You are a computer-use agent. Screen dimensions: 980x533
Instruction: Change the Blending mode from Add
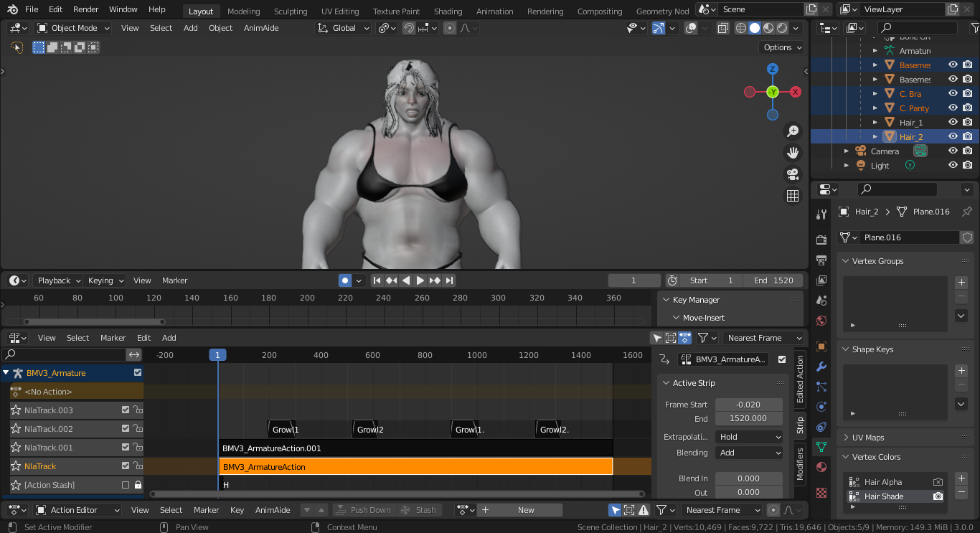[749, 452]
